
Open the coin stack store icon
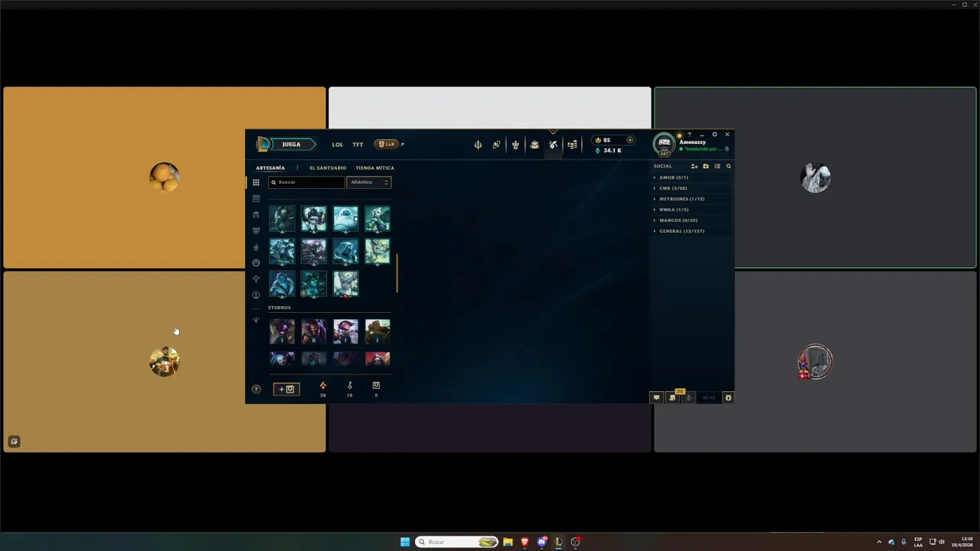(x=572, y=144)
